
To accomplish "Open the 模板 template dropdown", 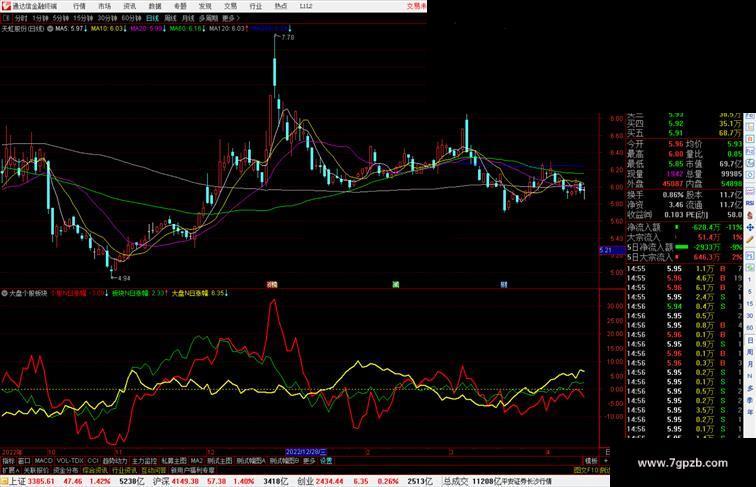I will coord(591,461).
